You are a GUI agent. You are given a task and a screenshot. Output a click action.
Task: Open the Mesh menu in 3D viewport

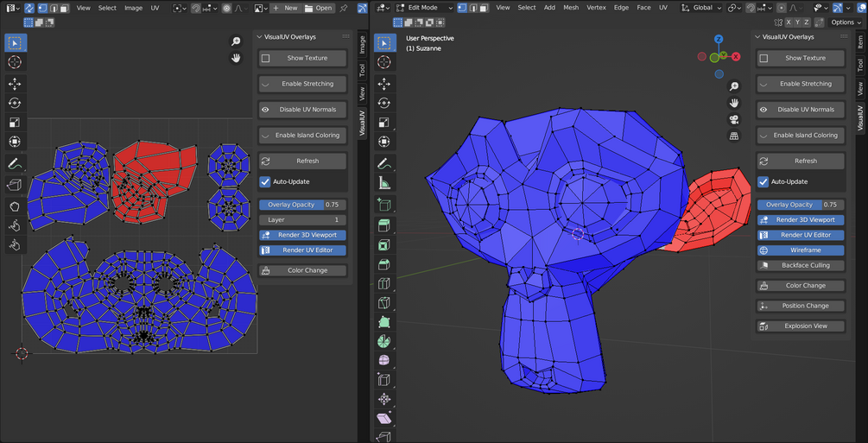(x=571, y=8)
